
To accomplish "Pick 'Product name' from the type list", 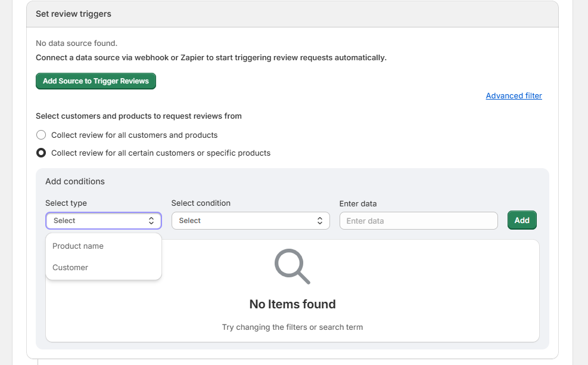I will point(78,246).
